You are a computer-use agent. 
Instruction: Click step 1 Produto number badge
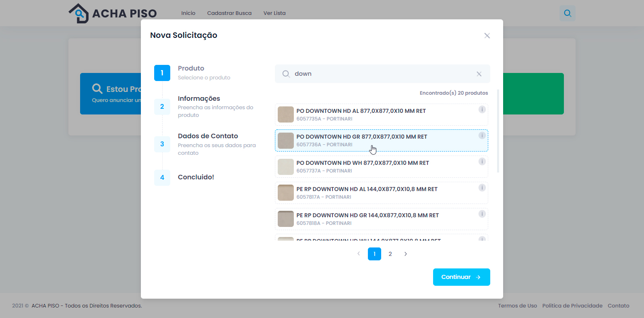pyautogui.click(x=162, y=73)
